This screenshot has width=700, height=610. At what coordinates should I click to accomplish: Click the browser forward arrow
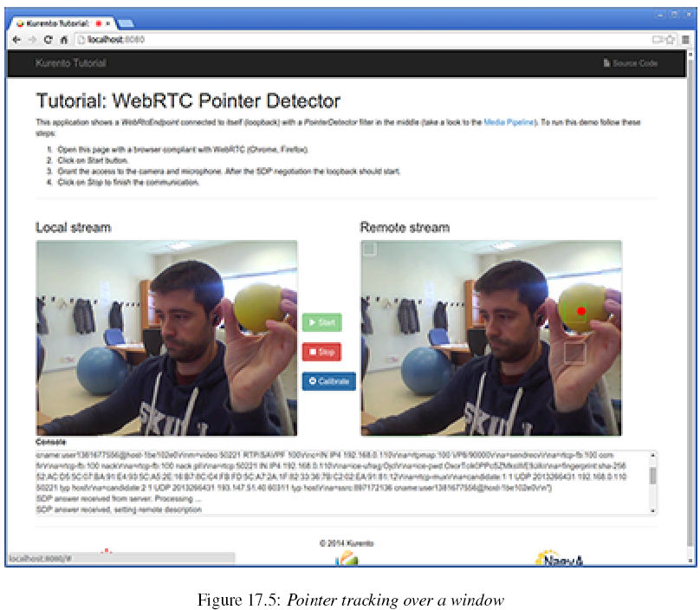pos(32,40)
